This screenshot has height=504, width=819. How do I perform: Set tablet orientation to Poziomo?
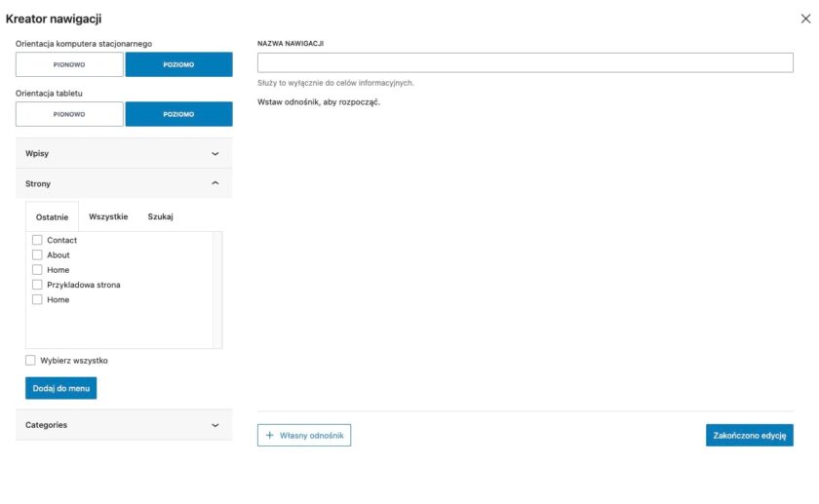(x=178, y=114)
